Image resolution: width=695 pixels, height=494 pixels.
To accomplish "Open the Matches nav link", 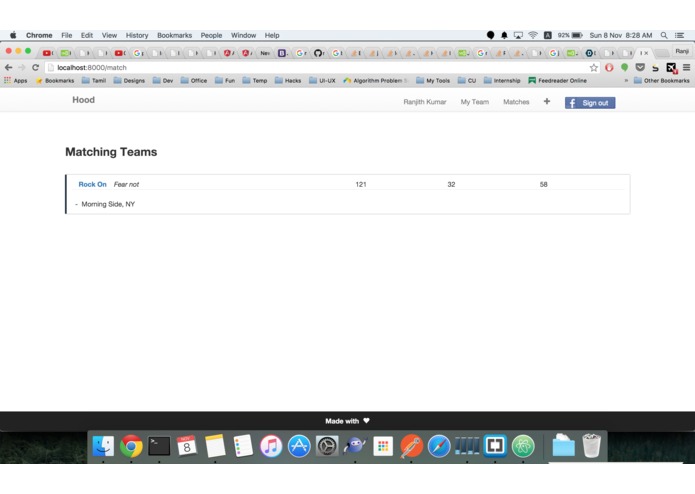I will click(x=516, y=101).
